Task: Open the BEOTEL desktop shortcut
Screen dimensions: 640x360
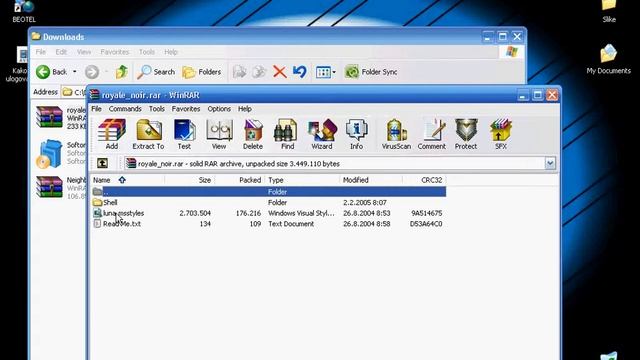Action: point(24,11)
